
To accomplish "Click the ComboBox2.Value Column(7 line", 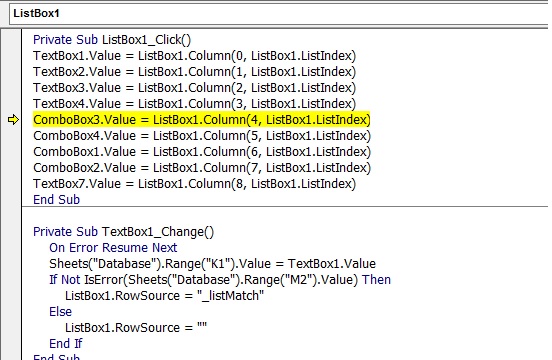I will click(202, 168).
